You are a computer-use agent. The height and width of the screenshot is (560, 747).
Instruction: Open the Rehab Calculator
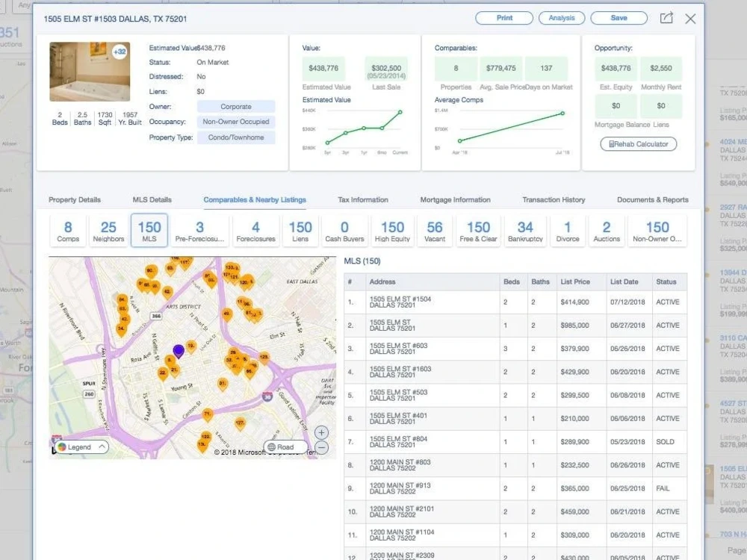coord(639,144)
